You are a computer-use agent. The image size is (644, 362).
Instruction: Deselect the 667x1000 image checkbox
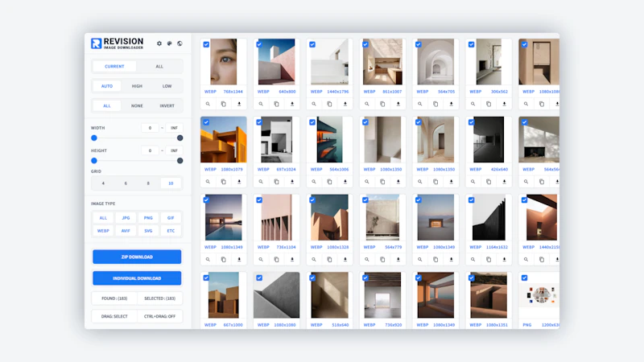[206, 278]
